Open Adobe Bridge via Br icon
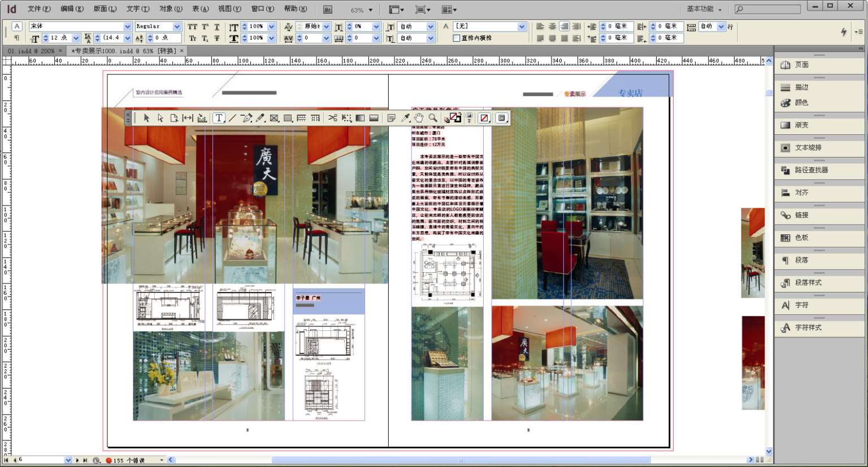This screenshot has height=467, width=868. [x=328, y=10]
